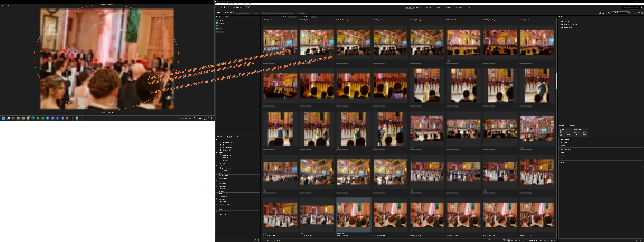Click the delete item trash icon
Screen dimensions: 644x242
(642, 13)
